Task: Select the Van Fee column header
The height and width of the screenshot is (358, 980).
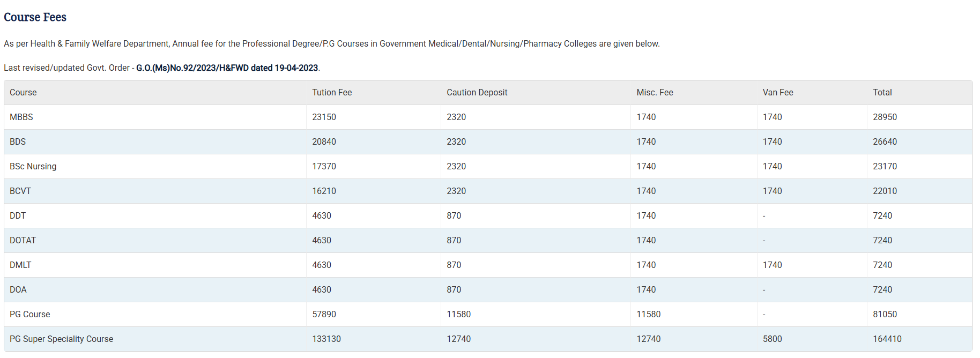Action: tap(777, 93)
